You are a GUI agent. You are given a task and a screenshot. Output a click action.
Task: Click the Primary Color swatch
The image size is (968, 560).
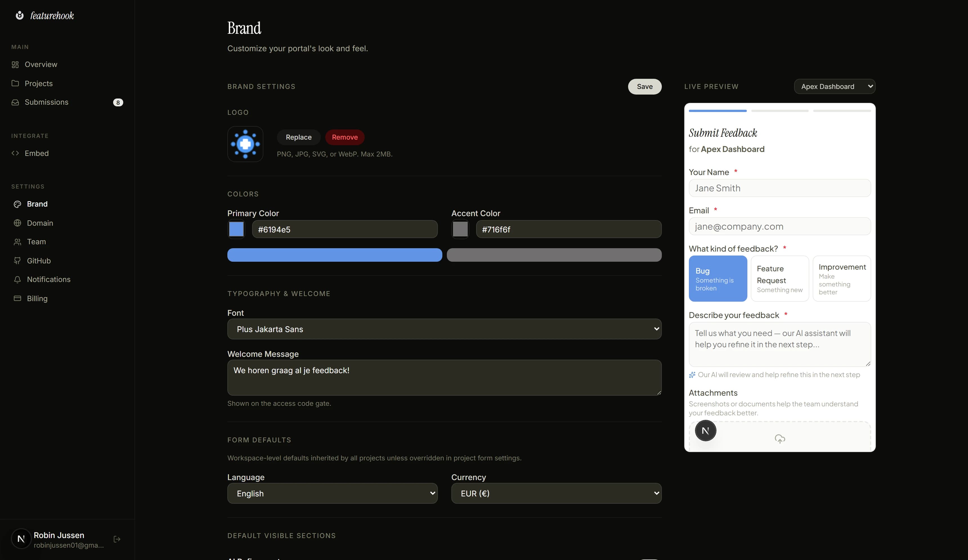pyautogui.click(x=236, y=229)
